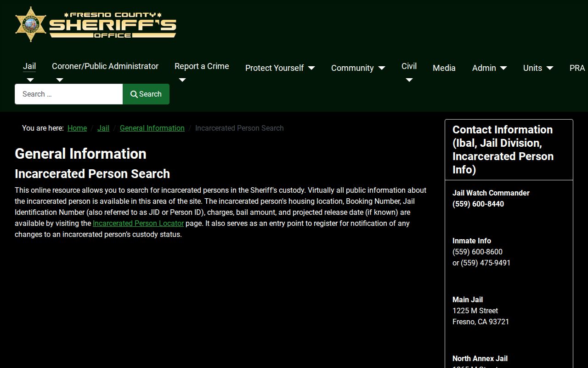
Task: Click the green Search button
Action: pyautogui.click(x=146, y=94)
